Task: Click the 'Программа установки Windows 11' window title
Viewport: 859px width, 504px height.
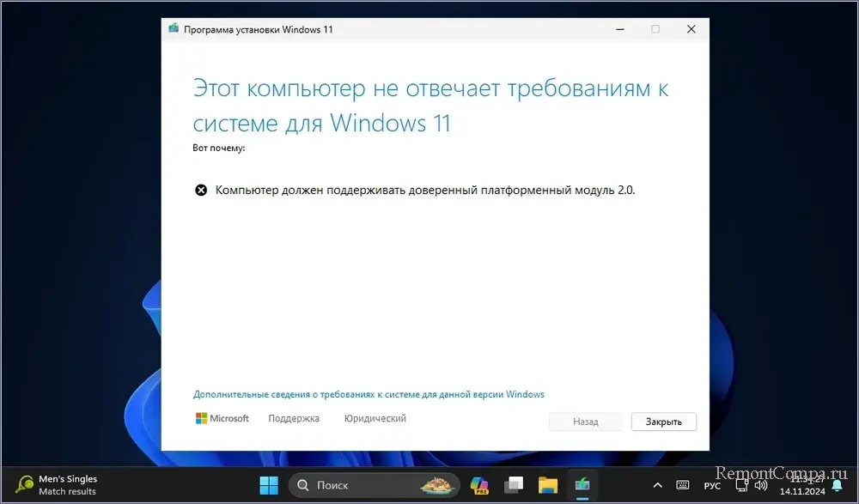Action: (x=259, y=29)
